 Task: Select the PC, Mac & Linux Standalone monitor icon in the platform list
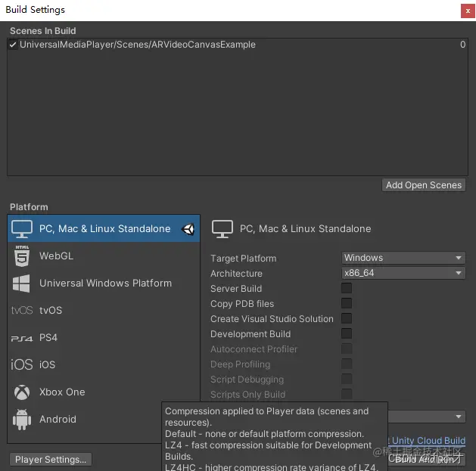point(22,229)
